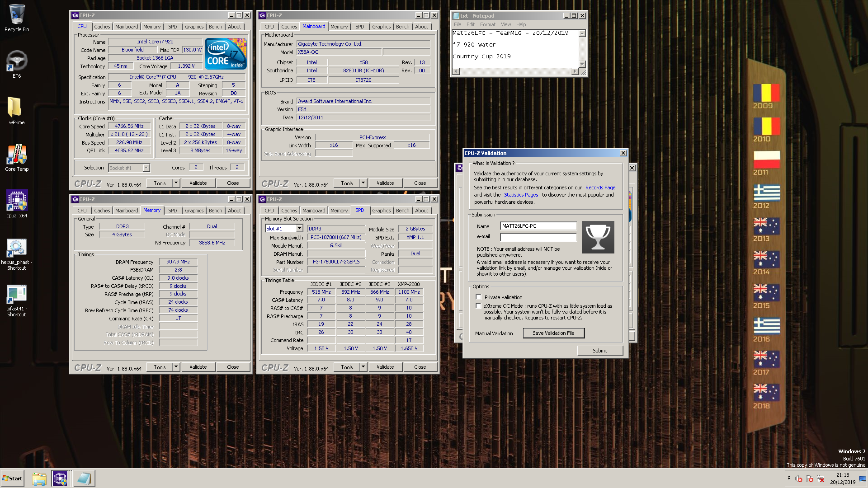Screen dimensions: 868x488
Task: Expand Tools dropdown arrow in SPD window
Action: coord(363,367)
